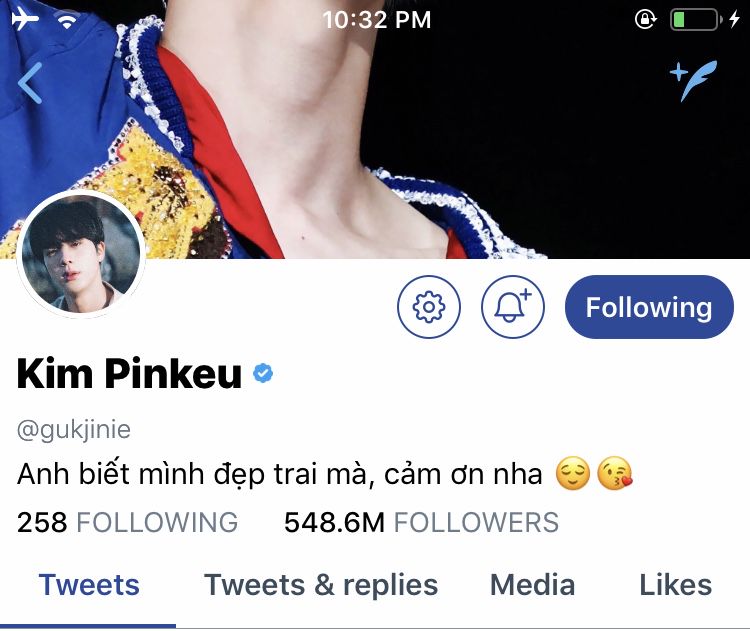Tap the compose new tweet feather icon
Viewport: 750px width, 631px height.
tap(693, 80)
